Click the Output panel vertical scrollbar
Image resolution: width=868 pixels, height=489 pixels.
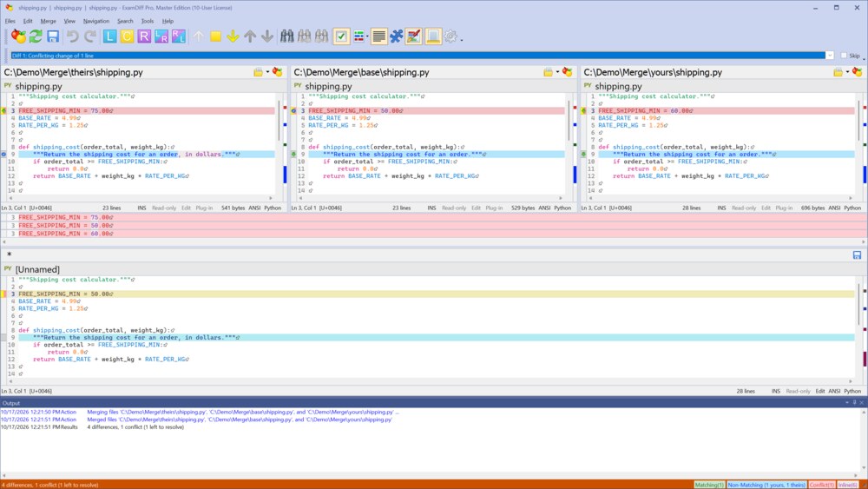point(864,440)
